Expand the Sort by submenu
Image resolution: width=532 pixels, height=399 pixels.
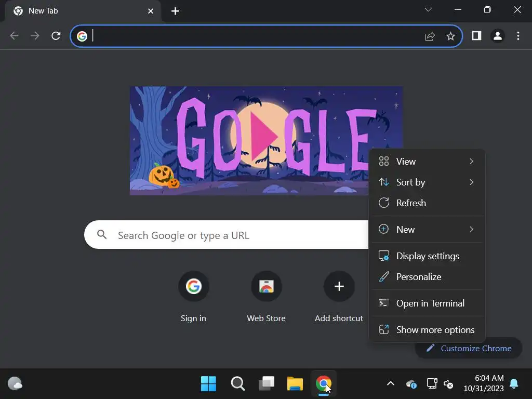(427, 182)
